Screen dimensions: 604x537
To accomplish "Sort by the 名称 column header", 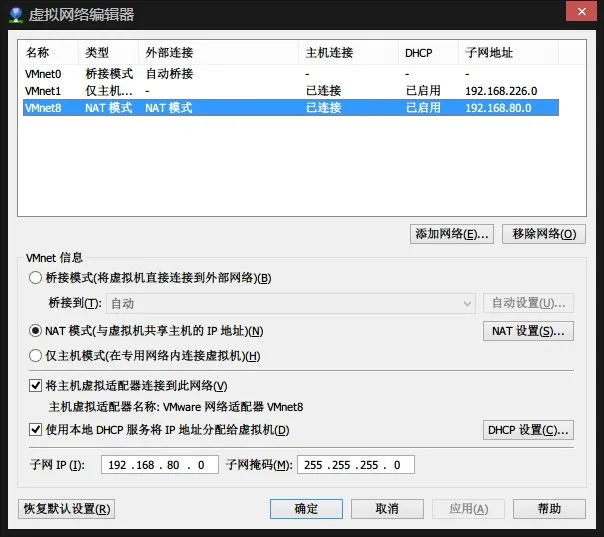I will point(49,52).
